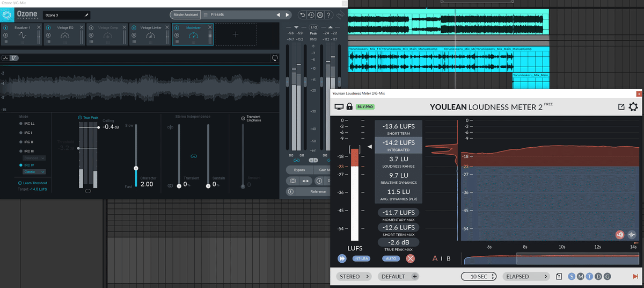Viewport: 644px width, 288px height.
Task: Enable the Vintage Comp module power
Action: 90,27
